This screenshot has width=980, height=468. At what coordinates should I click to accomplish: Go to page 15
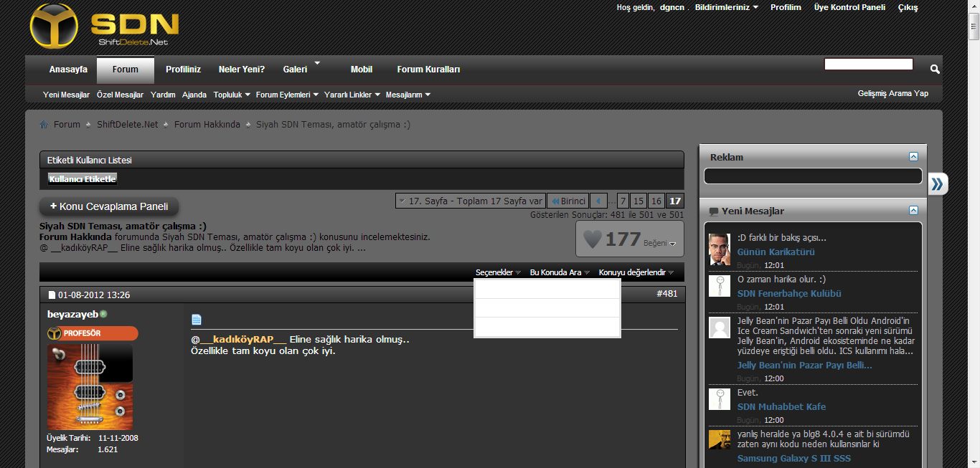[x=639, y=201]
